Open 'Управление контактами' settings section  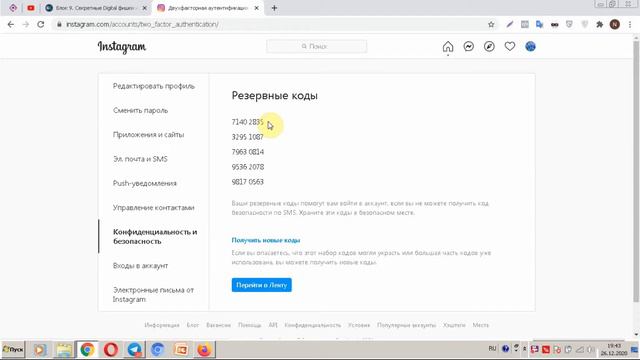tap(153, 208)
